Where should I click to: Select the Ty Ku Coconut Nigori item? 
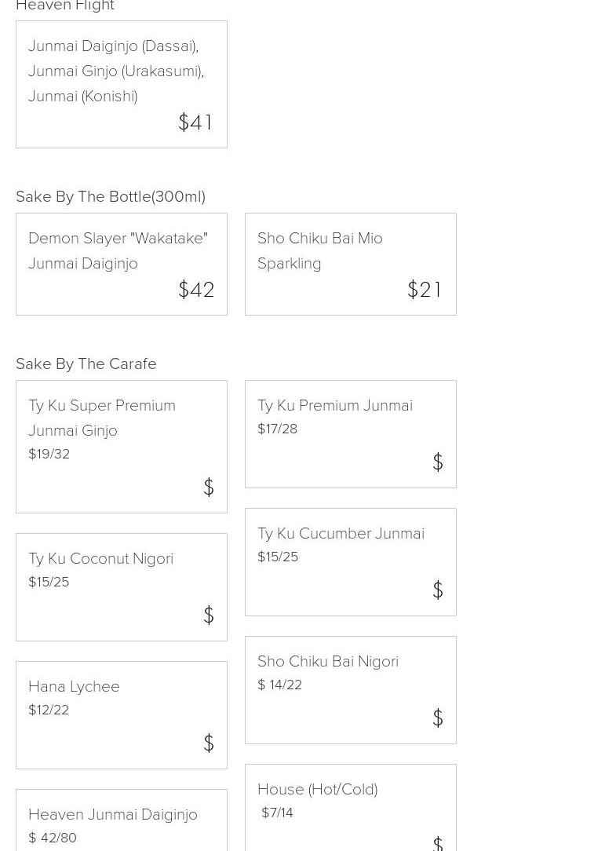(x=100, y=558)
